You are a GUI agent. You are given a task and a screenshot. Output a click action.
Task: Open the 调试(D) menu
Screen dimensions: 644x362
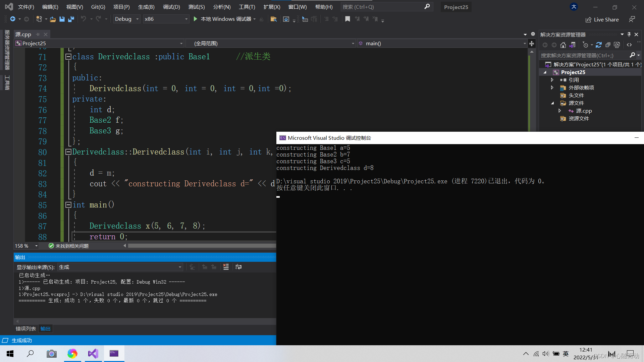pos(171,7)
